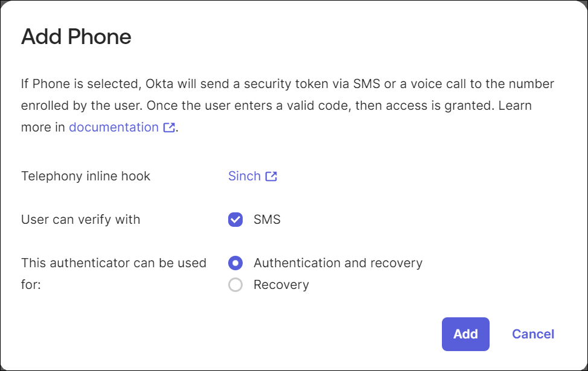588x371 pixels.
Task: Select the checkmark icon inside the SMS checkbox
Action: (x=235, y=219)
